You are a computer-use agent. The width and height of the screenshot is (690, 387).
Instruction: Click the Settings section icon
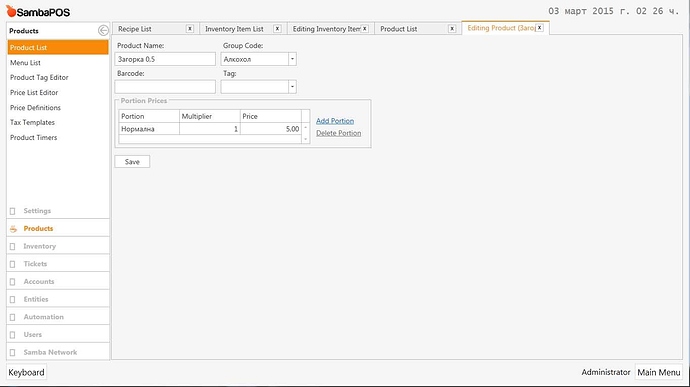pyautogui.click(x=13, y=211)
